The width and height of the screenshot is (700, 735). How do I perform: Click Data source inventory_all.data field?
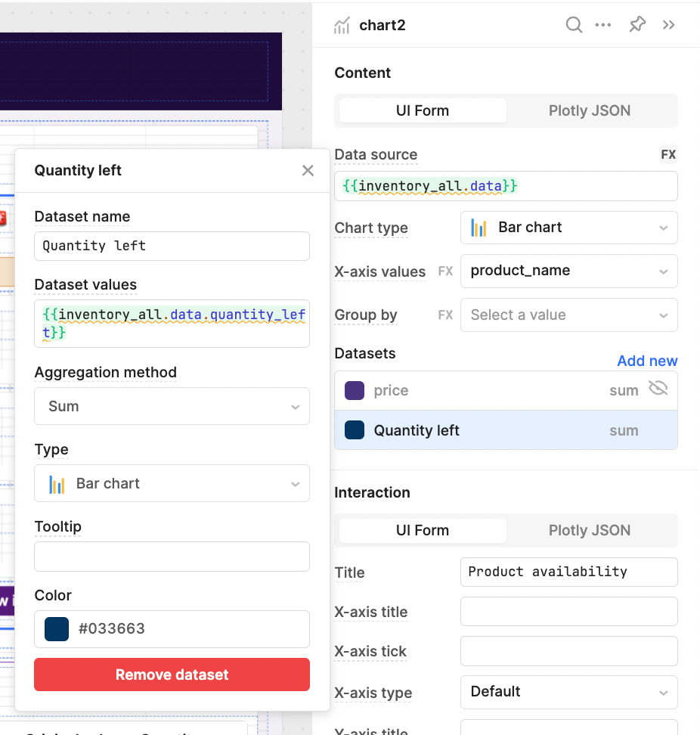pyautogui.click(x=506, y=186)
